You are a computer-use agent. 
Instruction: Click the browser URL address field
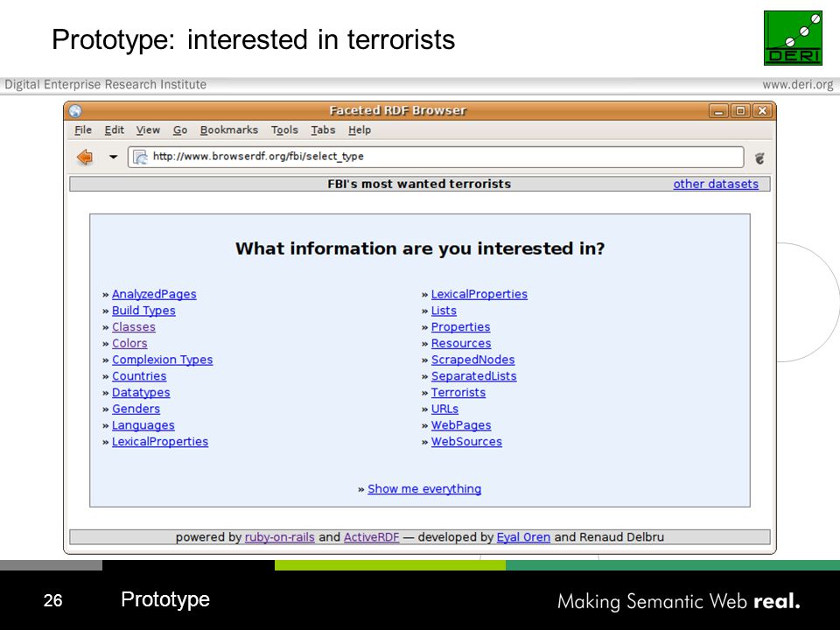point(436,157)
